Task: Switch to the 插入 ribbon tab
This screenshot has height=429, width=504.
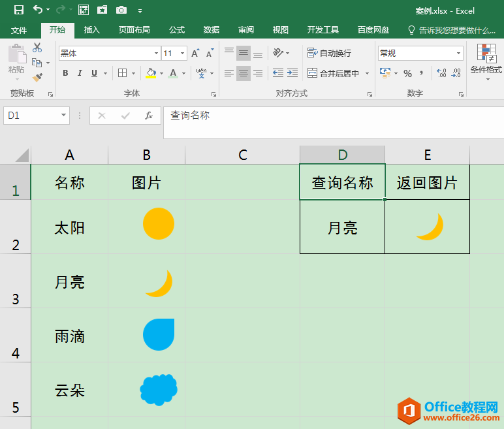Action: click(92, 30)
